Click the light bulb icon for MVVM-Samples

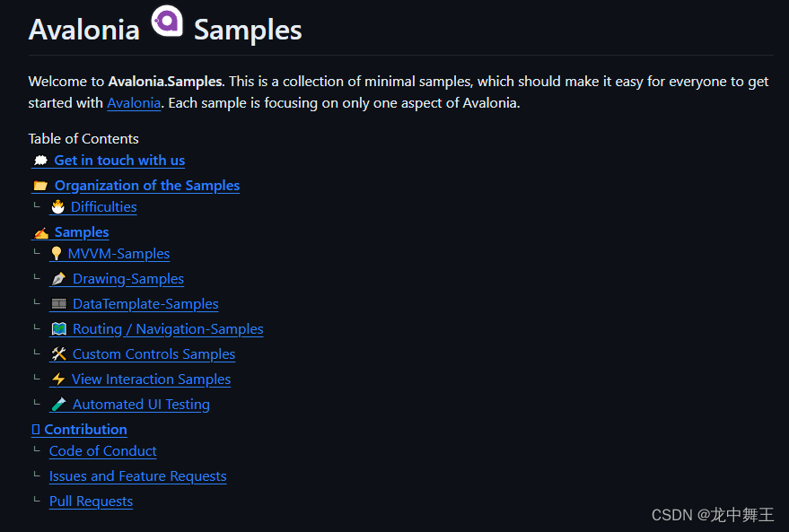click(57, 253)
